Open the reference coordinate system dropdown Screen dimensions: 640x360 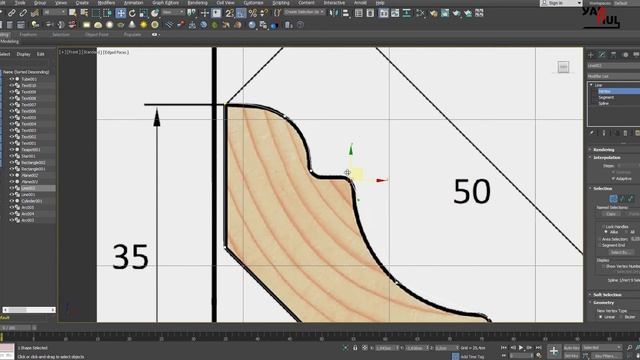(x=173, y=13)
